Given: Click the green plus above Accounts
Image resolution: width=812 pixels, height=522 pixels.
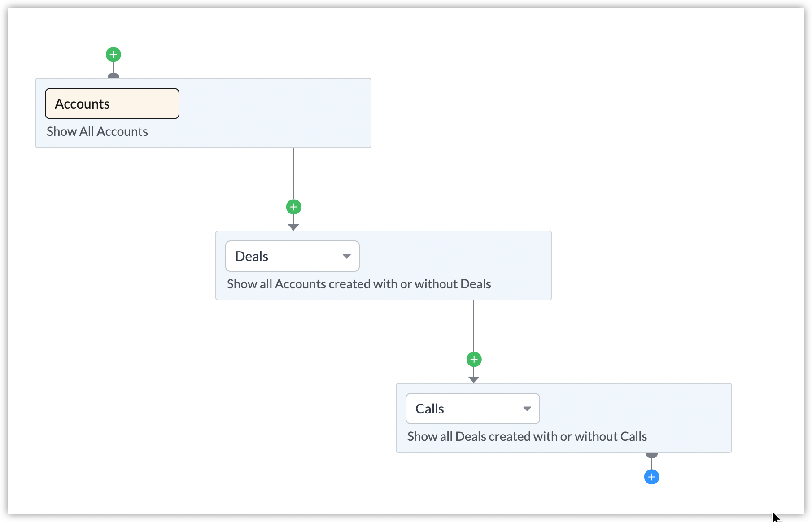Looking at the screenshot, I should (114, 55).
